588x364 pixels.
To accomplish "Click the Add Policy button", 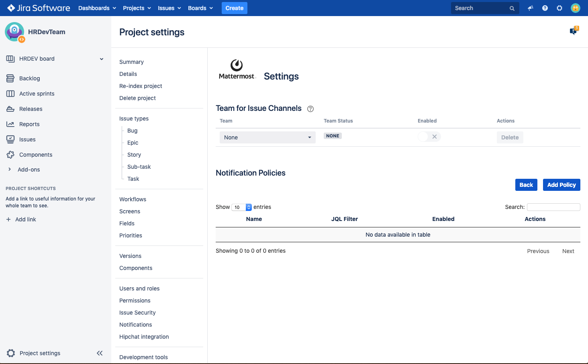I will (561, 185).
